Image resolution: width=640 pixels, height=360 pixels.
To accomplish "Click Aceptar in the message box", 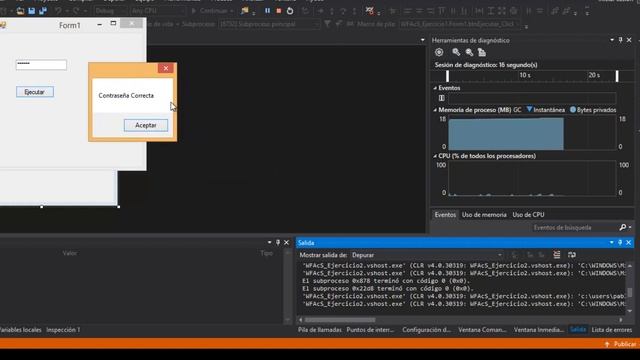I will tap(146, 125).
